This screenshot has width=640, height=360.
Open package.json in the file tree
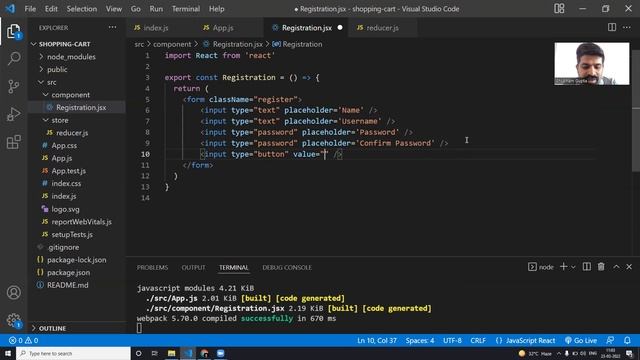pyautogui.click(x=68, y=272)
